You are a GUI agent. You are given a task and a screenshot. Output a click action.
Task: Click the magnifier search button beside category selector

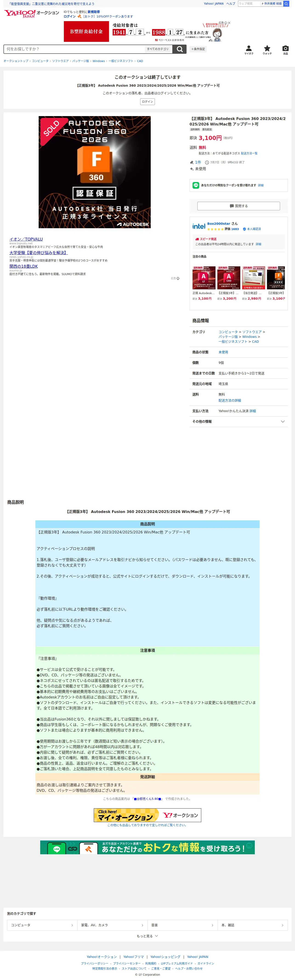click(x=179, y=49)
